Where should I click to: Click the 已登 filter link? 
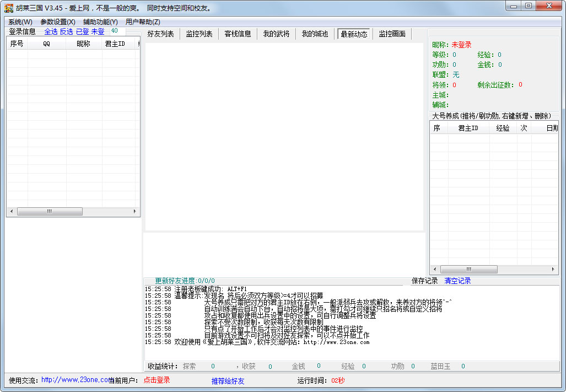click(x=82, y=32)
